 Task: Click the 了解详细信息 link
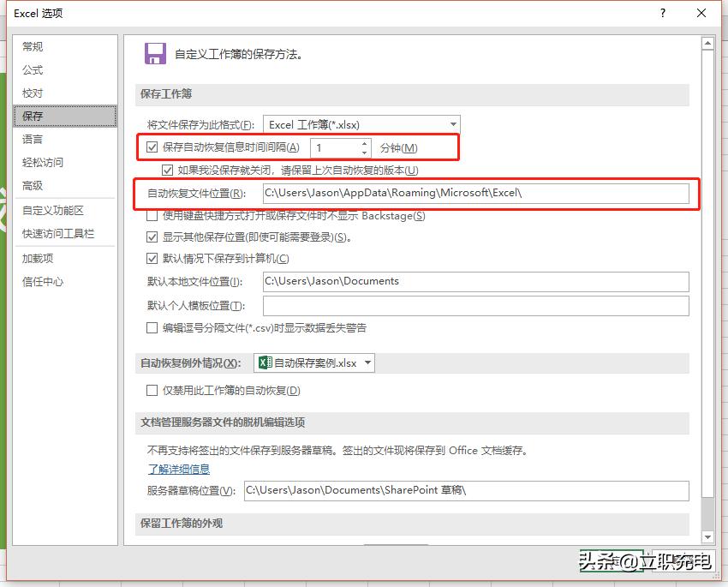coord(178,469)
